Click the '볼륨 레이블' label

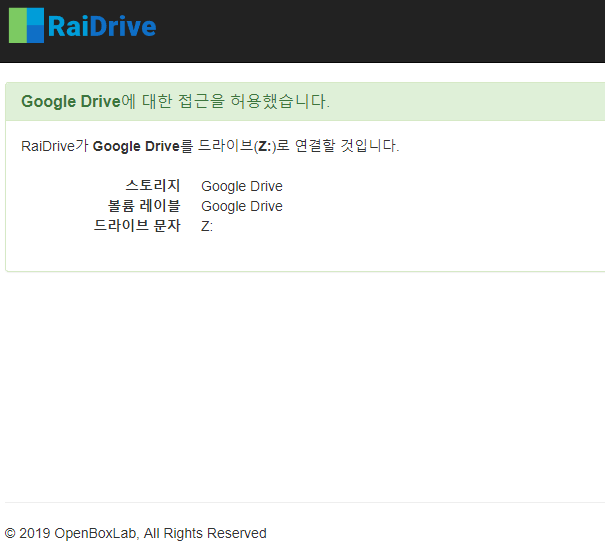pos(144,206)
